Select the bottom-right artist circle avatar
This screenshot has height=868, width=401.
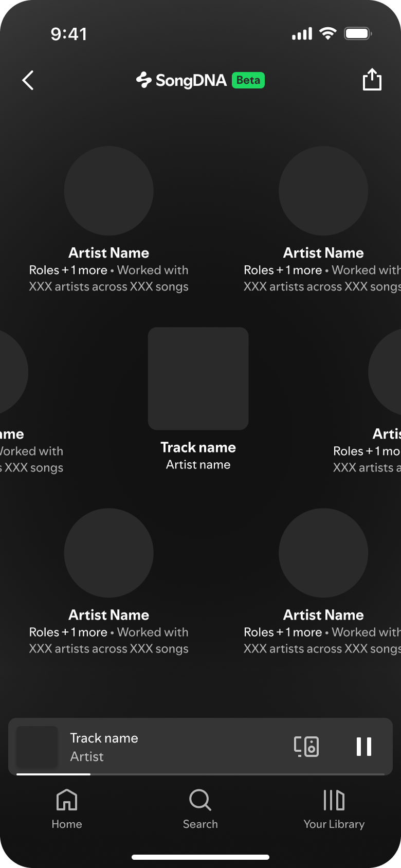tap(323, 553)
